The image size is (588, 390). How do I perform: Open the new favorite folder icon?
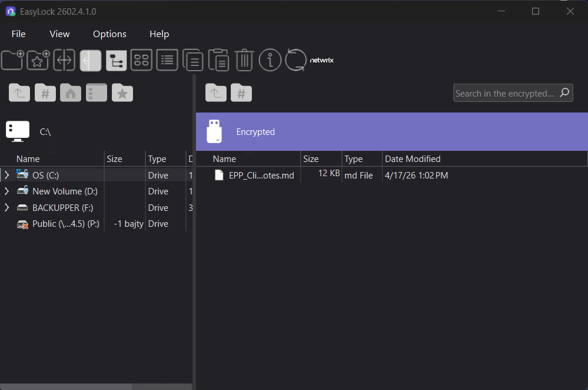(x=37, y=60)
